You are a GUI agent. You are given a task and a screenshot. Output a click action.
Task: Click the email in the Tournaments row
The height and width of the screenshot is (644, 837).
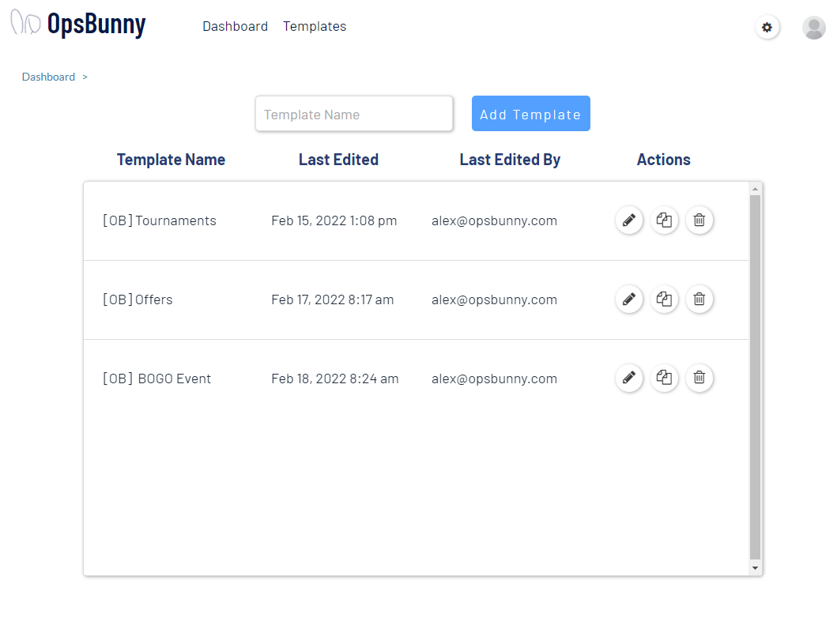pos(494,220)
